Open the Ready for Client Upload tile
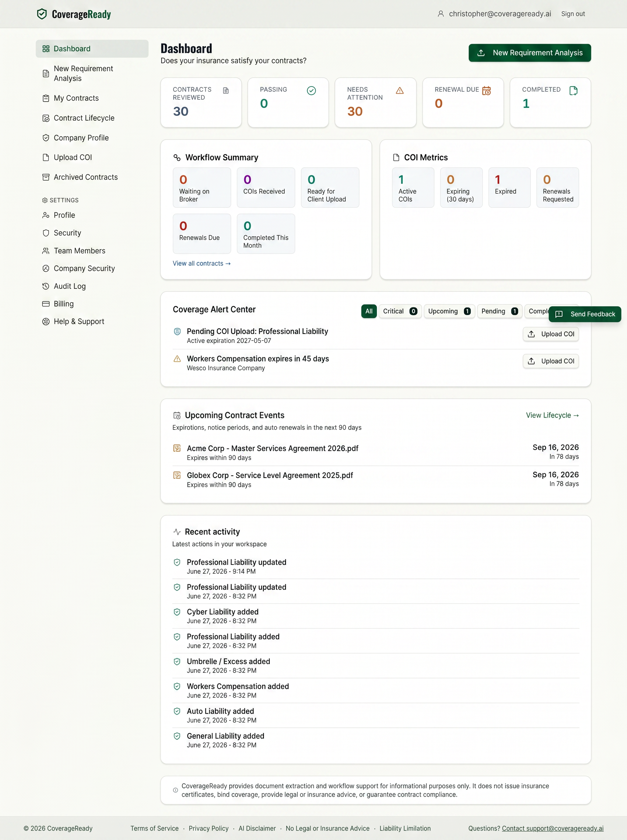This screenshot has width=627, height=840. 330,188
